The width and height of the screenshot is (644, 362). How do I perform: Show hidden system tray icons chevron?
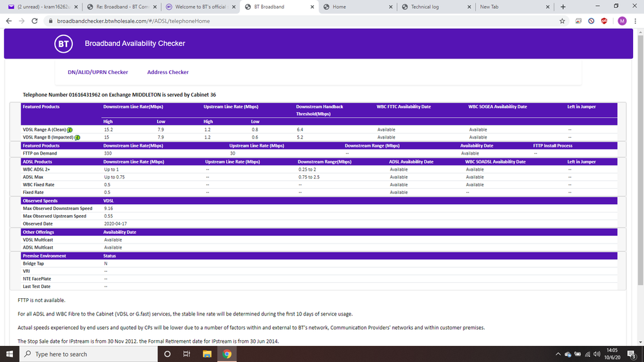click(558, 354)
